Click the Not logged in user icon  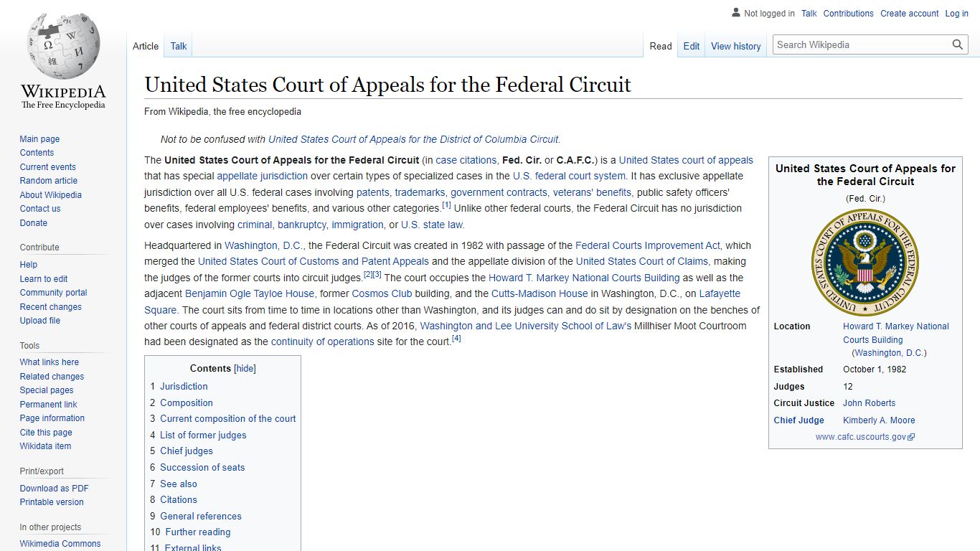point(735,13)
